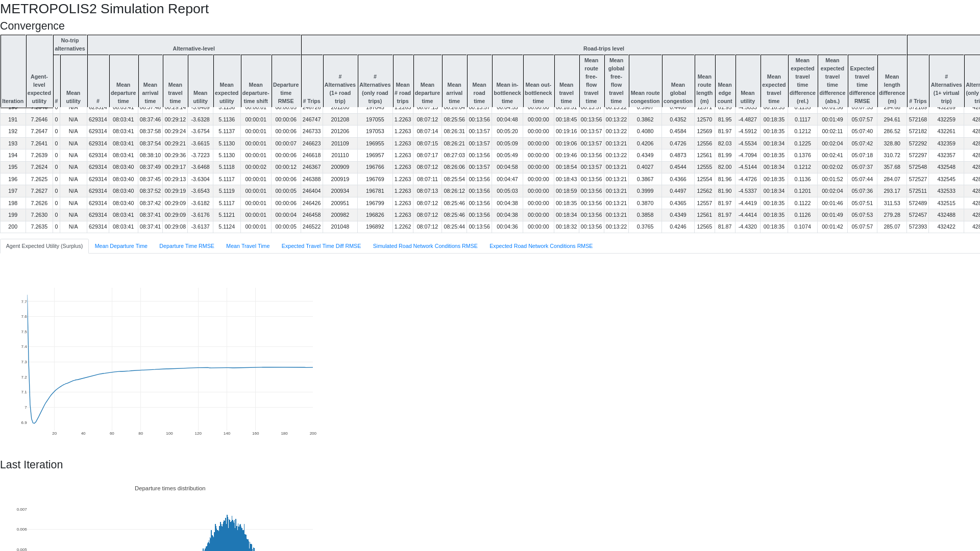Click iteration 197 row cell
The width and height of the screenshot is (980, 551).
(x=13, y=191)
